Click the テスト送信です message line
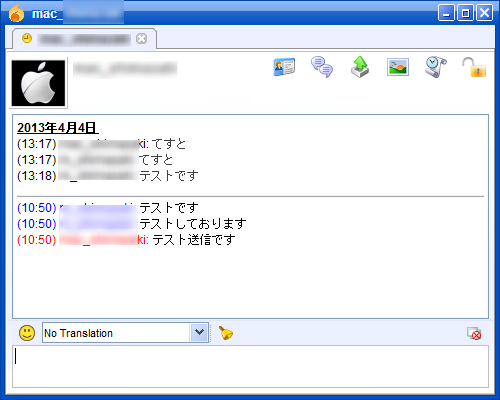The height and width of the screenshot is (400, 500). (x=126, y=239)
